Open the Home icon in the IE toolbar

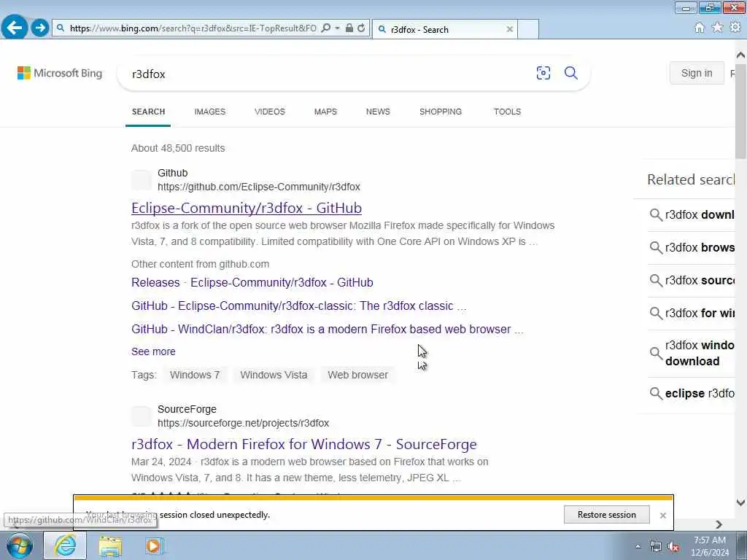tap(699, 28)
